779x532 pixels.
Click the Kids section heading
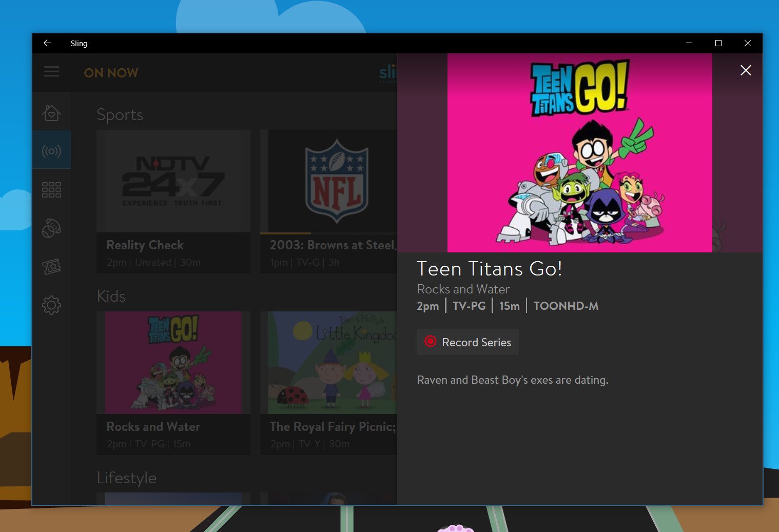(x=111, y=296)
